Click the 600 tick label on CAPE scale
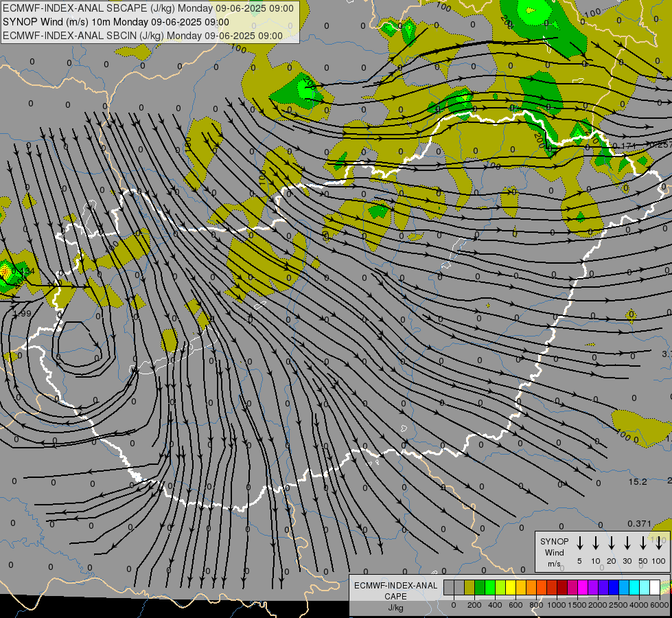This screenshot has width=672, height=618. tap(515, 605)
